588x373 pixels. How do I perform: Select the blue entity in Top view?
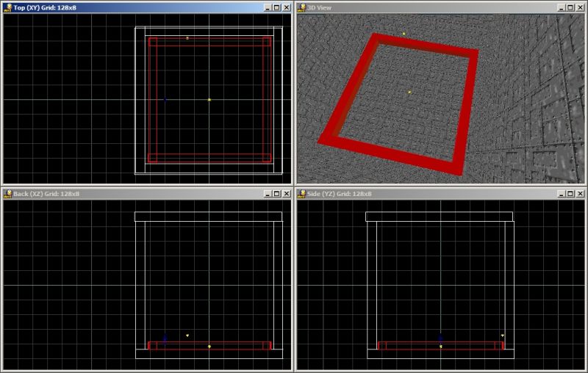(165, 99)
